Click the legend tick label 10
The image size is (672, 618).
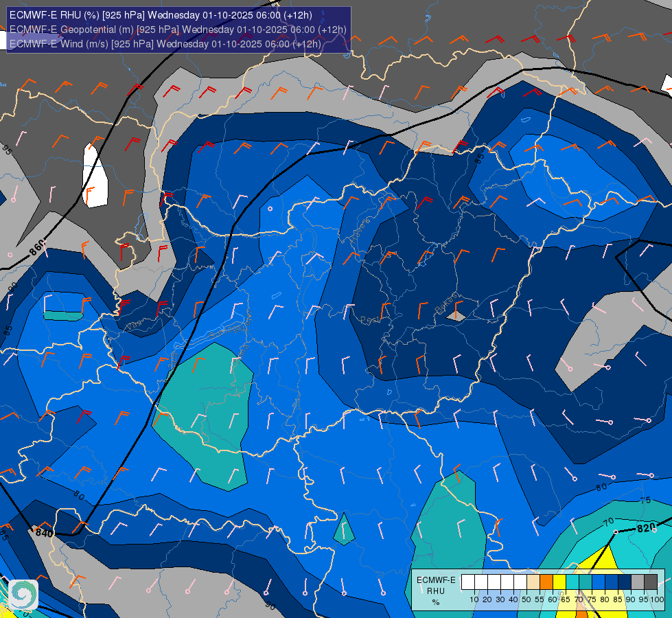pos(474,599)
